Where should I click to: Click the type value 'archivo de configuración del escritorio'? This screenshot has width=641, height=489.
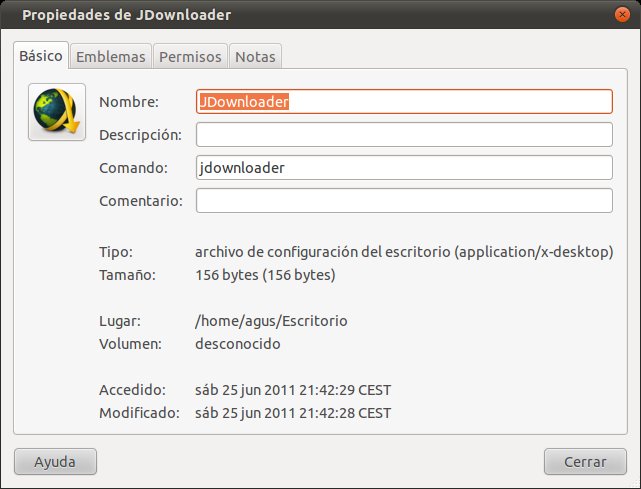tap(323, 252)
